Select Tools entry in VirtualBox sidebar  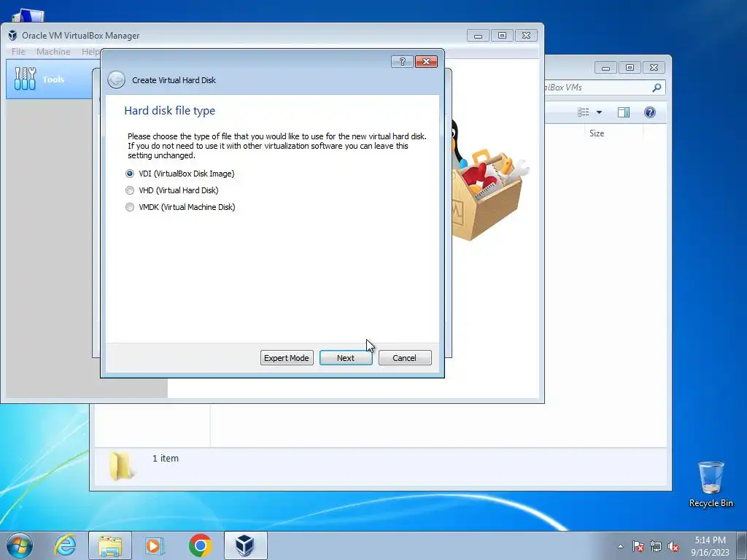[x=50, y=79]
